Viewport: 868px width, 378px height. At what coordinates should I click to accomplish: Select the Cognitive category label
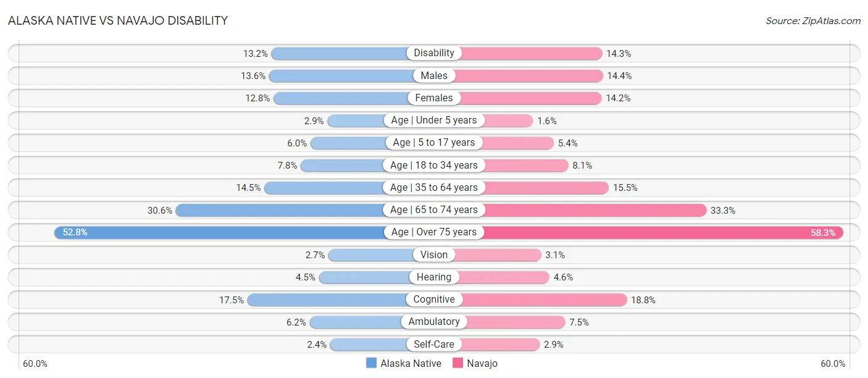(434, 299)
